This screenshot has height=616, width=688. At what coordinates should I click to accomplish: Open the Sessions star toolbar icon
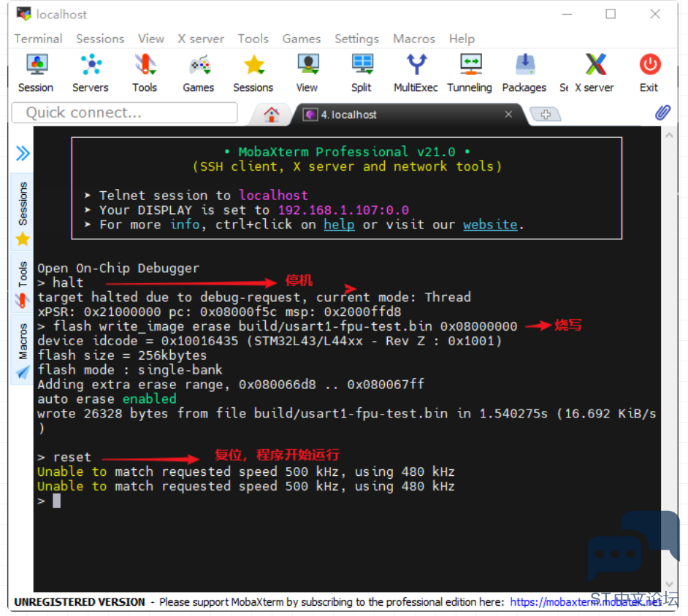253,73
